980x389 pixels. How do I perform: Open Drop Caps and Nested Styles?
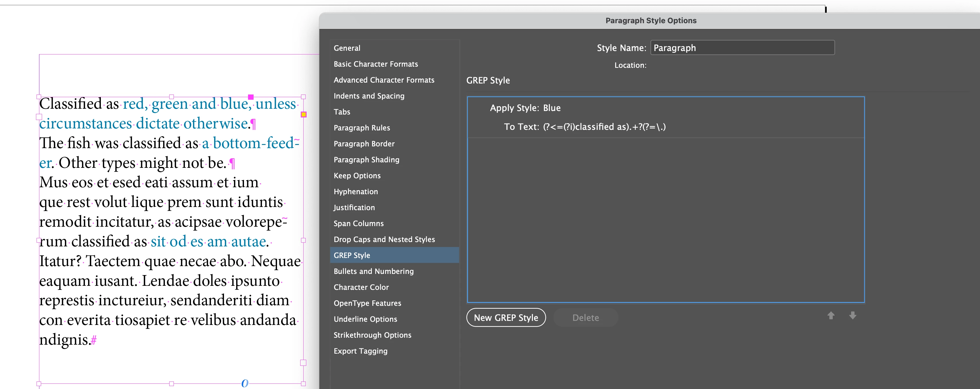click(x=384, y=239)
